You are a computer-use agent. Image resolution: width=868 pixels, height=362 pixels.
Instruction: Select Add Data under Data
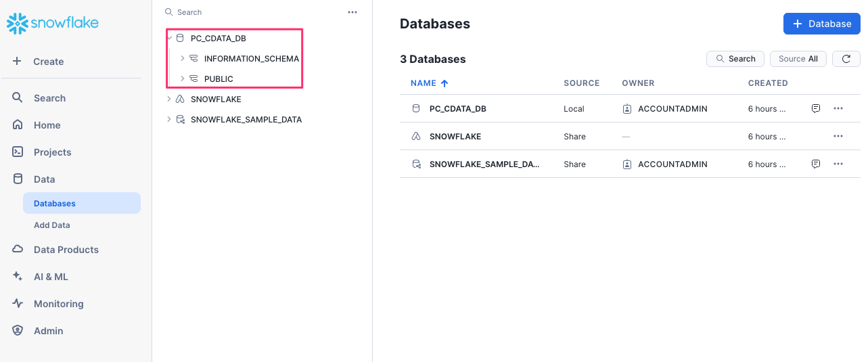[x=52, y=225]
